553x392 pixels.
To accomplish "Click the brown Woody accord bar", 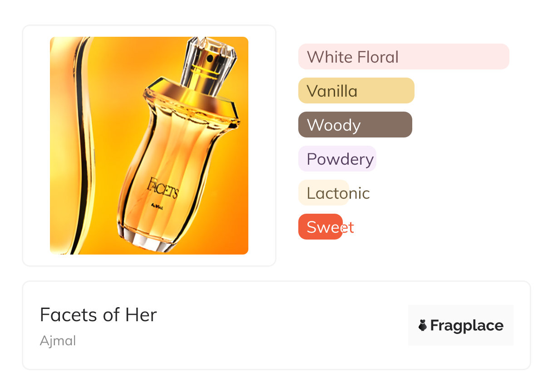I will tap(355, 125).
